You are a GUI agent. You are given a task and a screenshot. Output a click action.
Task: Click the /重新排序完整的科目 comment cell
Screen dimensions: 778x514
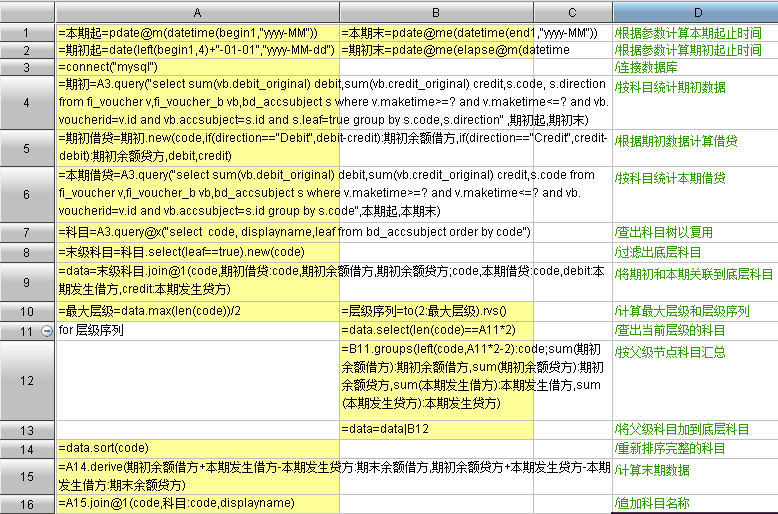(694, 447)
